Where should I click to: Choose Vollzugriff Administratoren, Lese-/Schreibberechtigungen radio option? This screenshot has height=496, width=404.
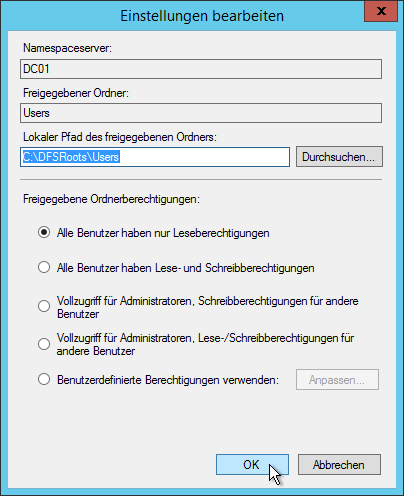click(x=44, y=344)
